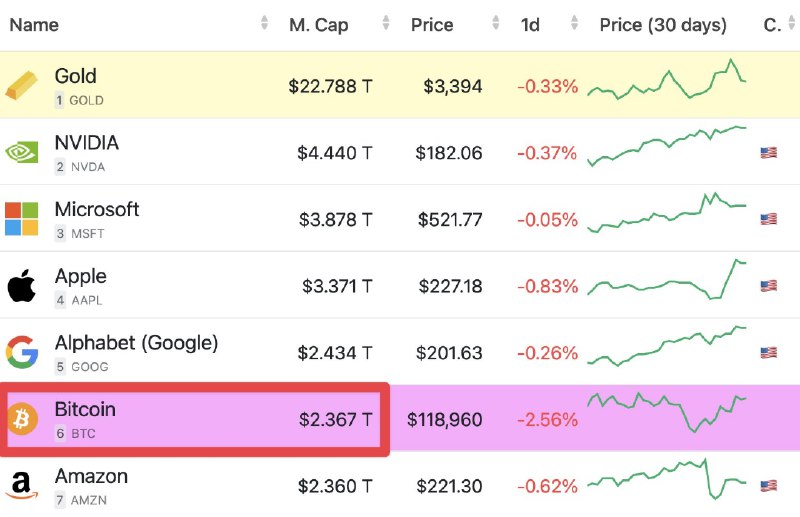Sort by M. Cap column arrows
The width and height of the screenshot is (800, 517).
tap(386, 23)
